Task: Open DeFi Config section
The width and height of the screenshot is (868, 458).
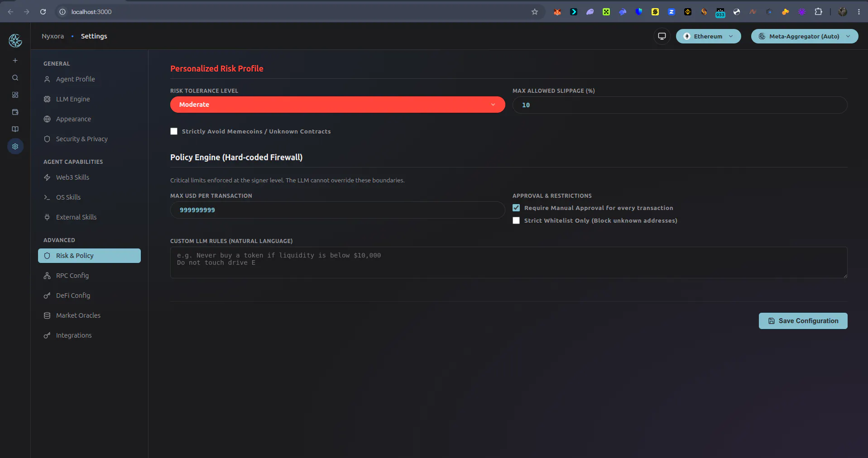Action: click(x=89, y=296)
